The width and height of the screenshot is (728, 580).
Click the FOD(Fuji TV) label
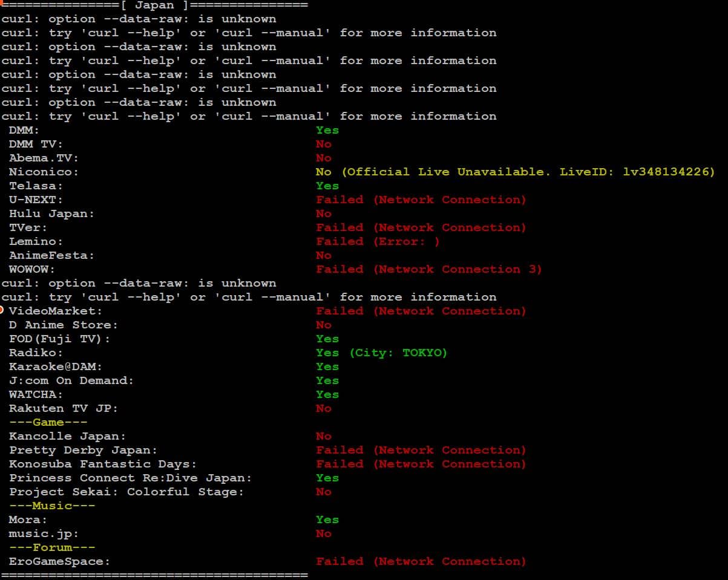point(59,339)
